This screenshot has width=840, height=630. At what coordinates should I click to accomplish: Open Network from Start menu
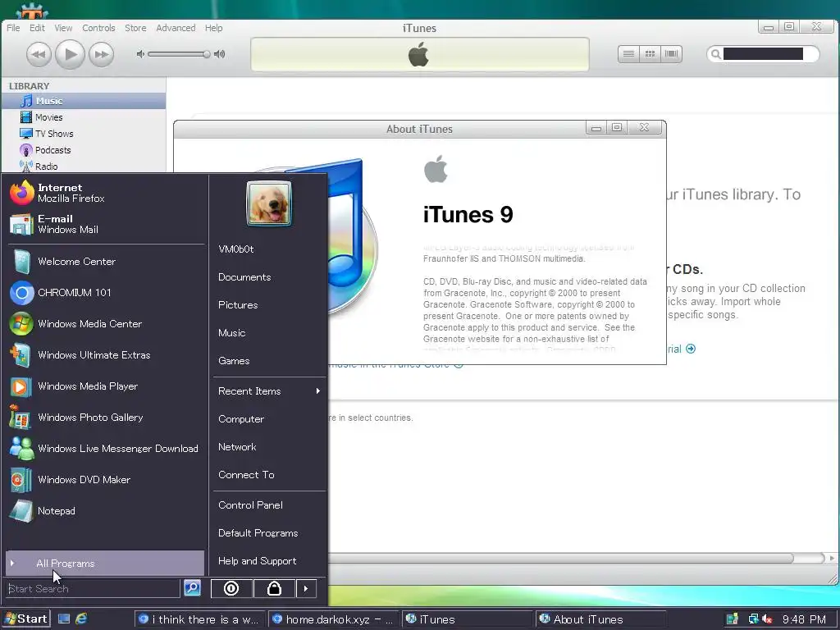tap(269, 447)
